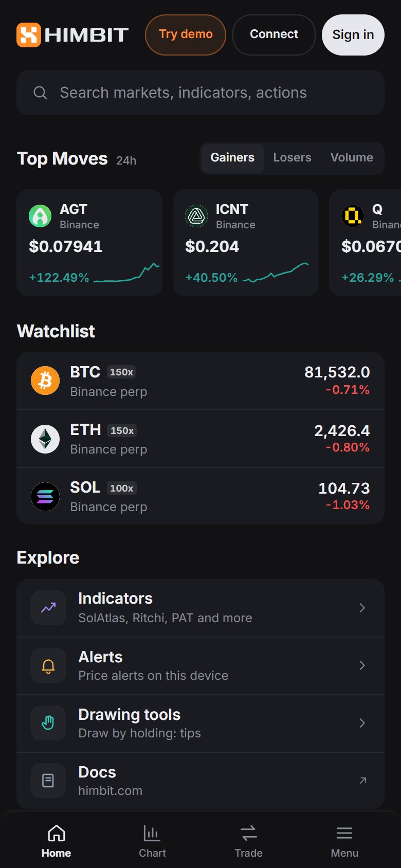This screenshot has height=868, width=401.
Task: Expand Drawing tools using the chevron
Action: (362, 723)
